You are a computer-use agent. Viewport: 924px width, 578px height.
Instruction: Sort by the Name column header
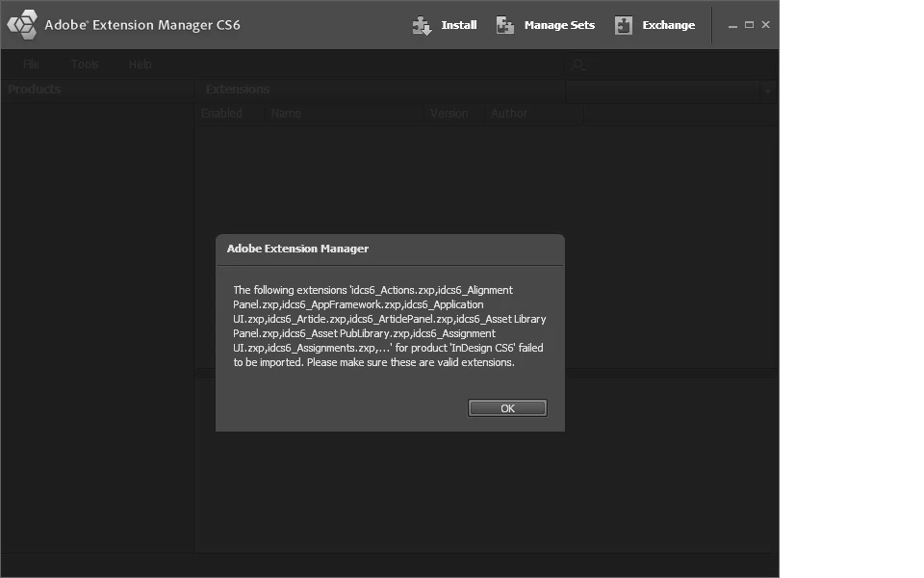click(x=286, y=114)
